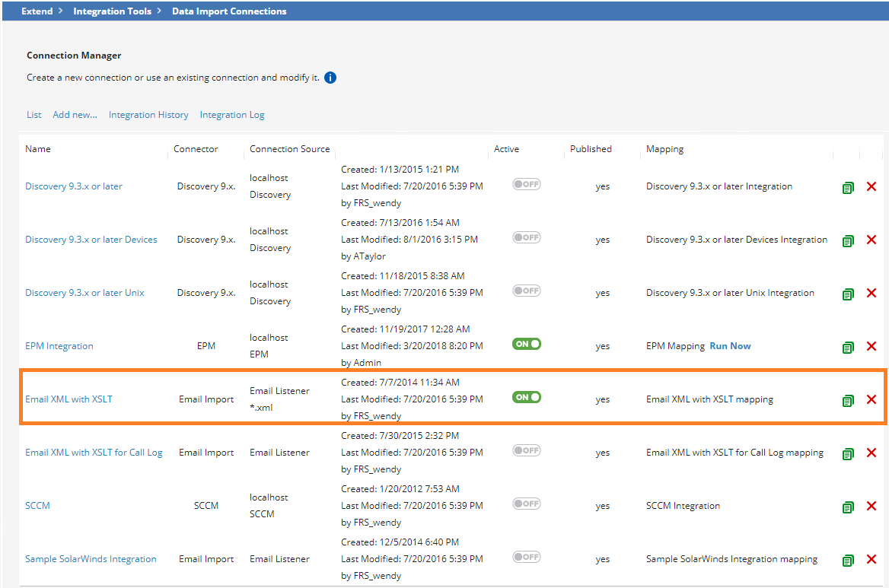The width and height of the screenshot is (889, 588).
Task: Click the green icon next to SCCM connection
Action: [848, 507]
